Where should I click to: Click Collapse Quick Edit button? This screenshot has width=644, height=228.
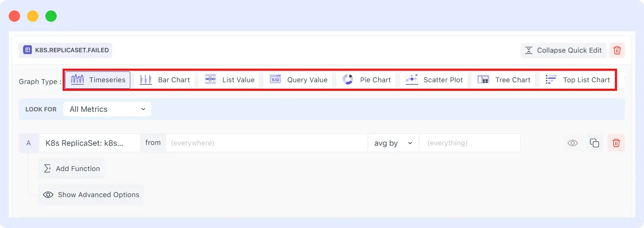tap(563, 50)
